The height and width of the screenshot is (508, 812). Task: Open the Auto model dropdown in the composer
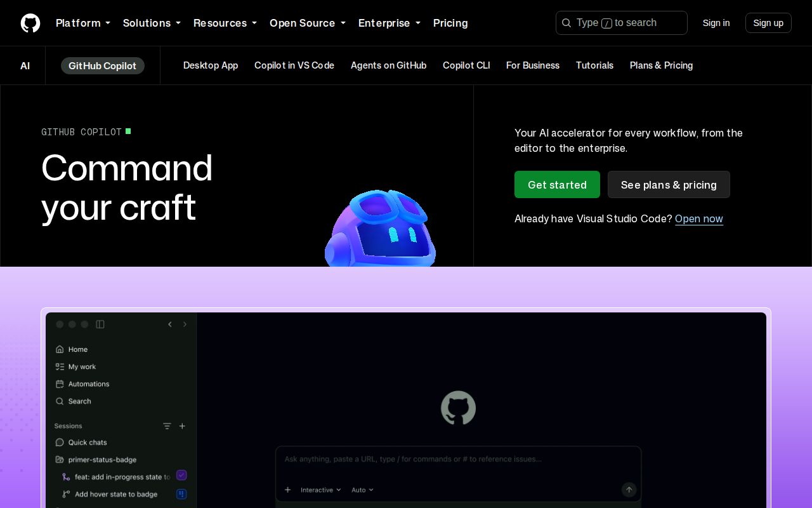362,490
